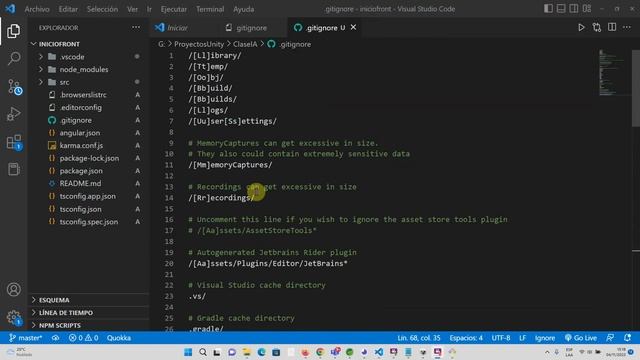Click the Windows Start button on taskbar
Image resolution: width=640 pixels, height=360 pixels.
tap(188, 352)
